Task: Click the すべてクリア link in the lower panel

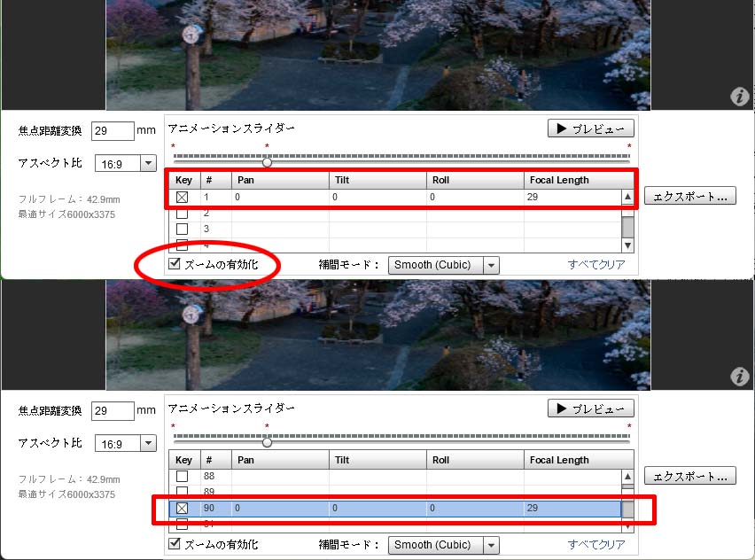Action: coord(596,545)
